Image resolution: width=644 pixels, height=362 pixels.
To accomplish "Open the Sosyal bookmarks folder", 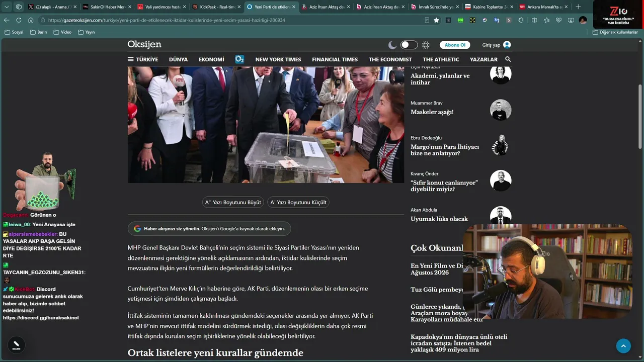I will tap(14, 32).
